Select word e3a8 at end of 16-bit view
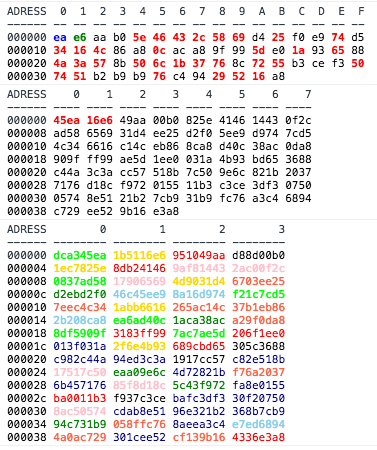Viewport: 377px width, 450px height. tap(166, 211)
